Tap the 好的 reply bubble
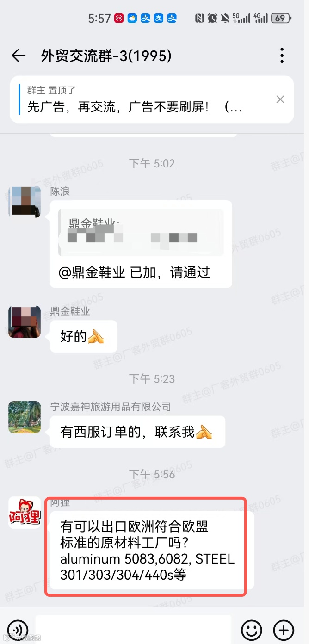The image size is (309, 644). point(84,336)
